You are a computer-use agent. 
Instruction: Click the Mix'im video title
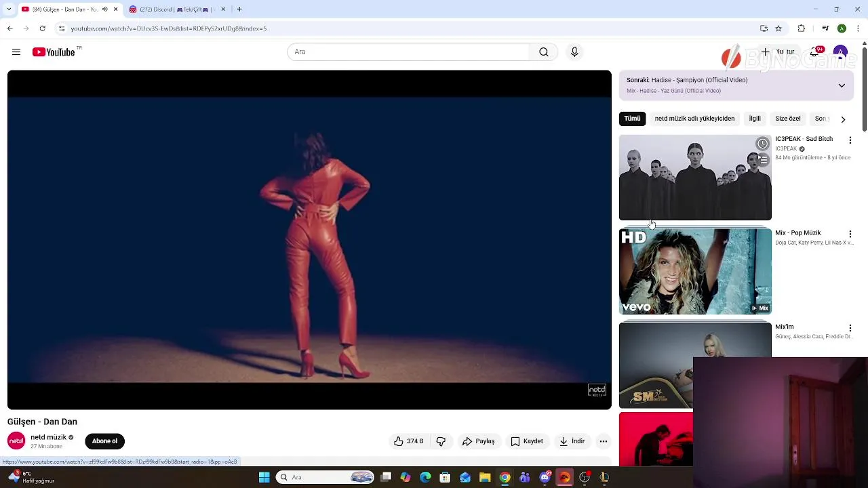click(784, 327)
